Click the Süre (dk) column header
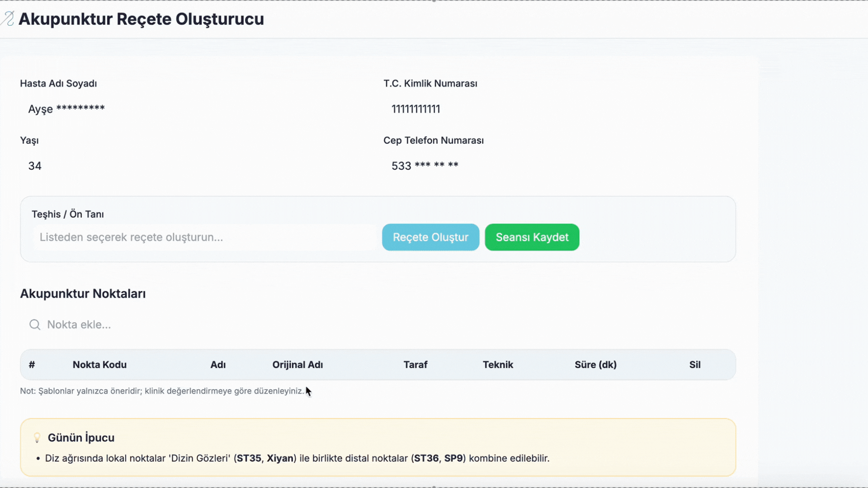This screenshot has height=488, width=868. point(595,365)
